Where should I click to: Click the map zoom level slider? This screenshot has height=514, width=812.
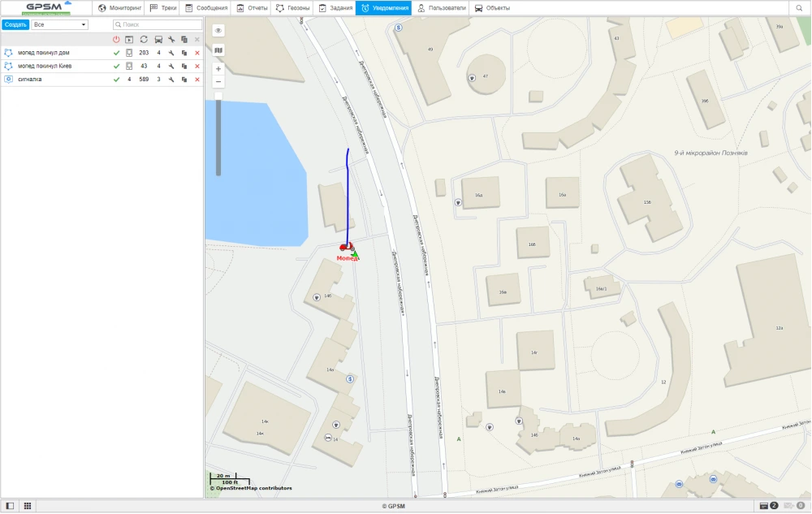tap(218, 134)
